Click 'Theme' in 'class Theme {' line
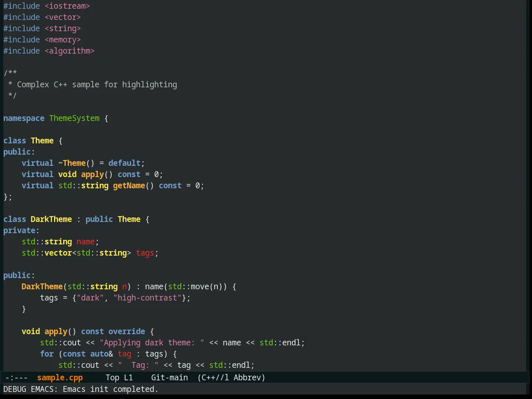The image size is (532, 399). 42,140
